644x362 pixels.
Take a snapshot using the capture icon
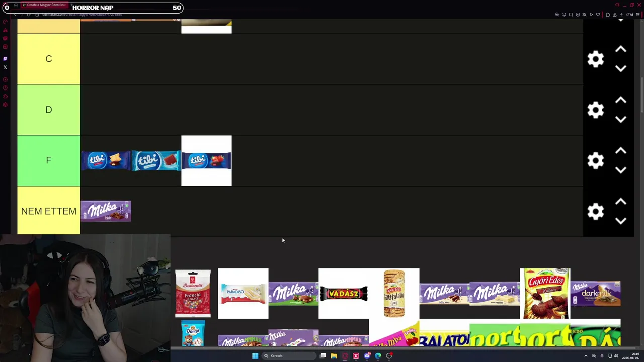point(571,15)
